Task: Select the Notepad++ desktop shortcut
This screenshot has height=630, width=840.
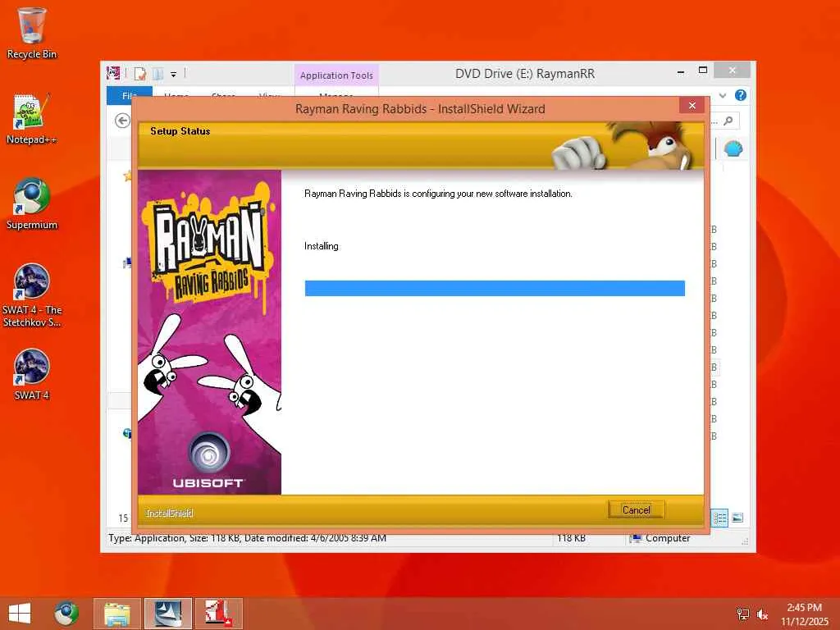Action: click(32, 119)
